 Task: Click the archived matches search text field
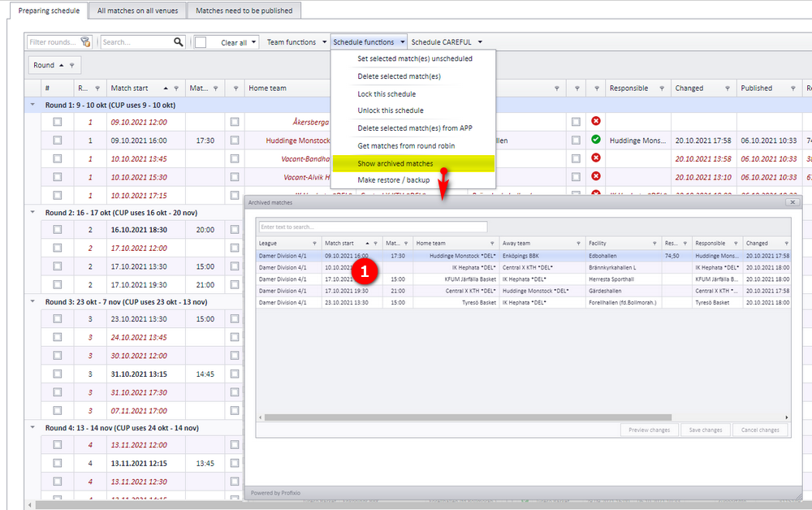373,227
